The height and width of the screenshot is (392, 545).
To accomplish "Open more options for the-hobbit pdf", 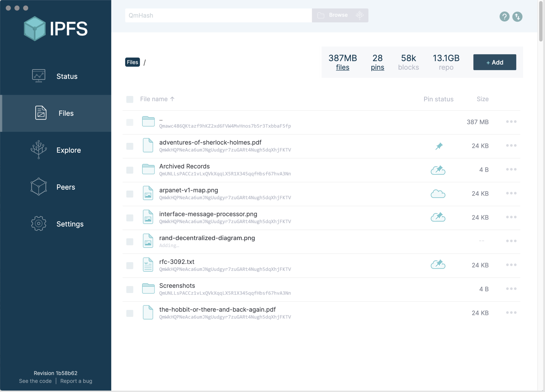I will 511,313.
